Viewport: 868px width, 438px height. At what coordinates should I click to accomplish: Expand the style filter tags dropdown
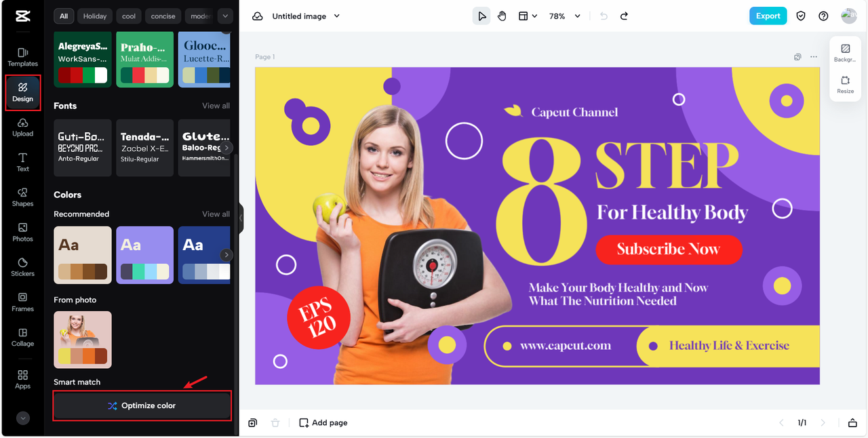[225, 16]
